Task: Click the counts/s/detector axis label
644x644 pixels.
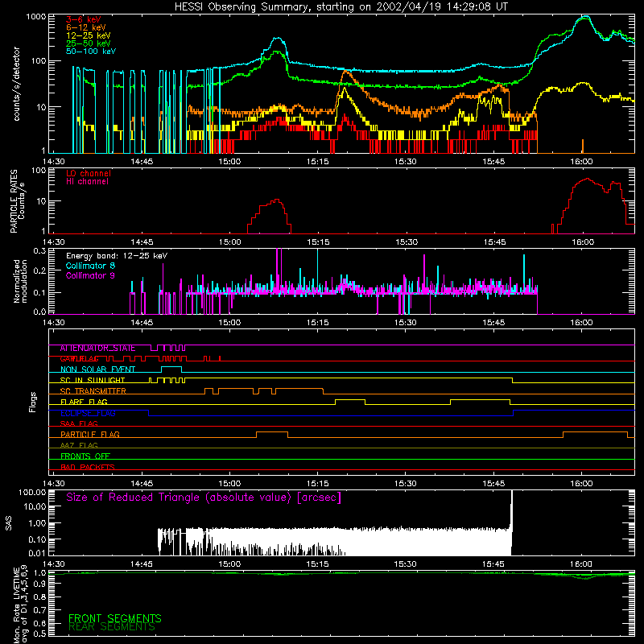Action: click(16, 84)
